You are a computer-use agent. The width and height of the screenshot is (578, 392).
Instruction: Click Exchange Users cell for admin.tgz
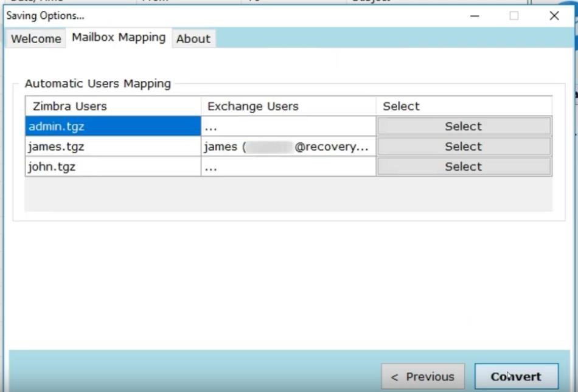coord(288,126)
